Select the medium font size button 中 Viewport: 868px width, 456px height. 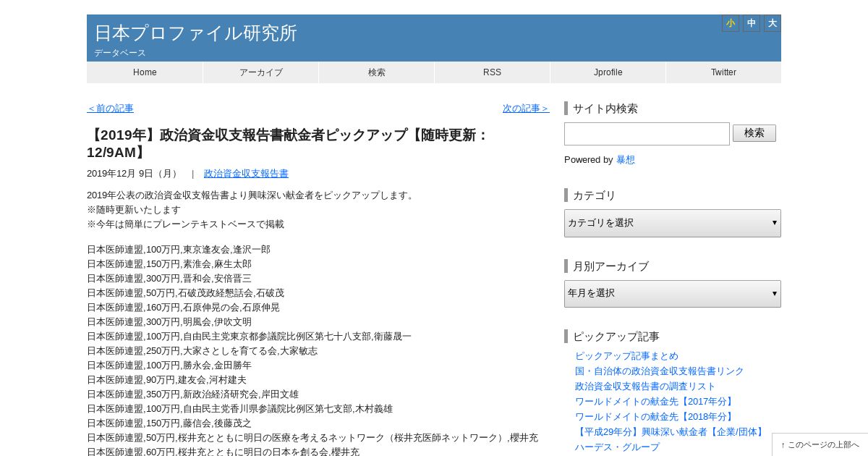[x=752, y=23]
